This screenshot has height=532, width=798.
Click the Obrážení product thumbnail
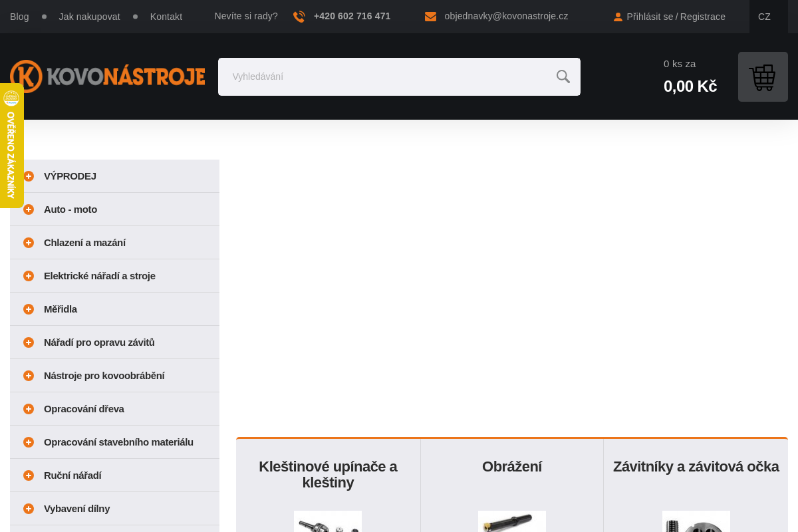(511, 521)
